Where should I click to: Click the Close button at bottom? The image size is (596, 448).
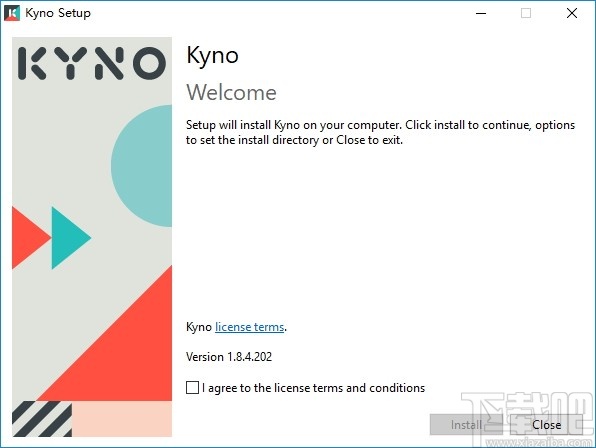point(546,424)
